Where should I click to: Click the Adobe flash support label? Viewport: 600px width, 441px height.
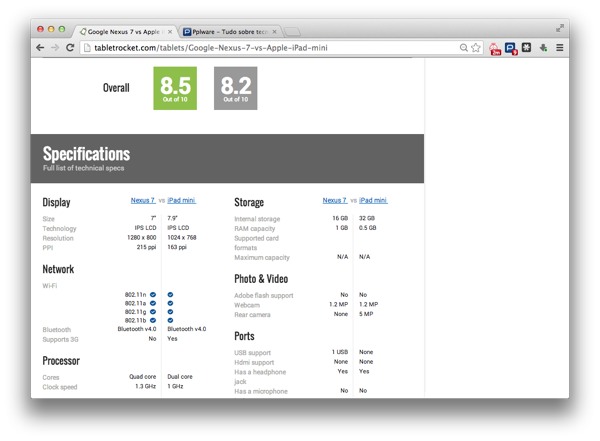[x=264, y=296]
